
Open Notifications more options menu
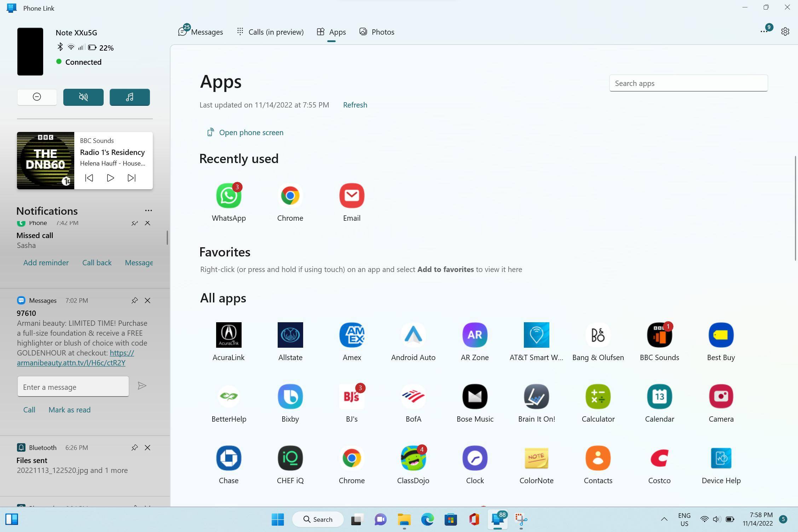148,210
